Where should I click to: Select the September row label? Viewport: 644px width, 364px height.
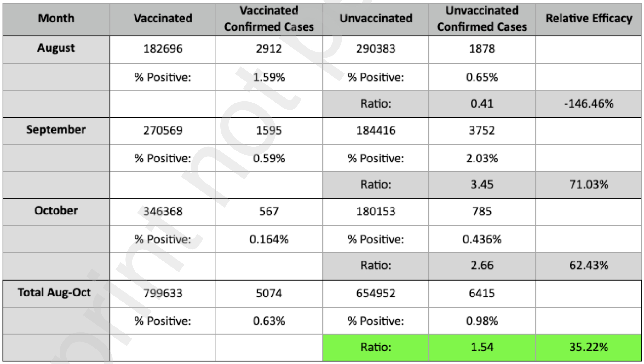tap(56, 130)
